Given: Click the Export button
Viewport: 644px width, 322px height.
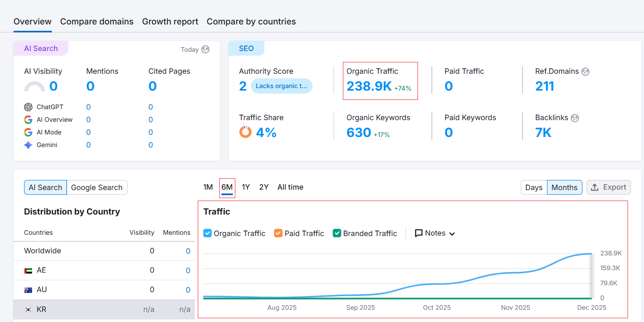Looking at the screenshot, I should click(608, 187).
